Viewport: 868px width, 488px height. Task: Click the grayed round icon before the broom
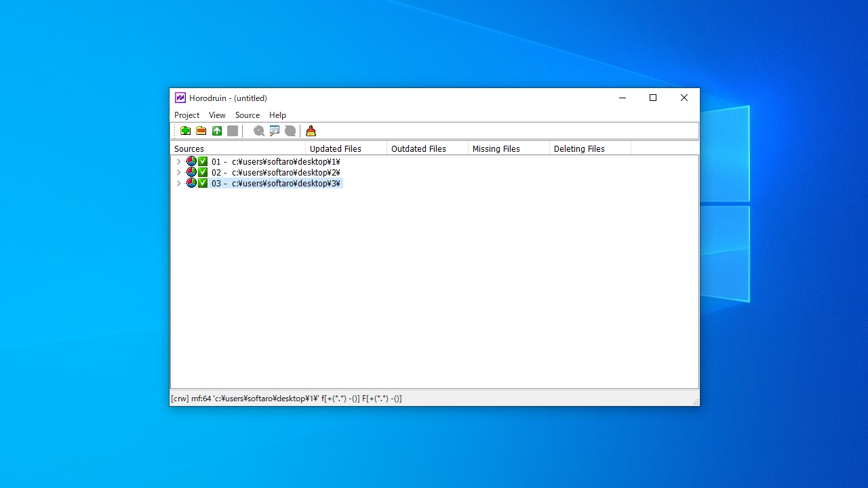pos(290,131)
